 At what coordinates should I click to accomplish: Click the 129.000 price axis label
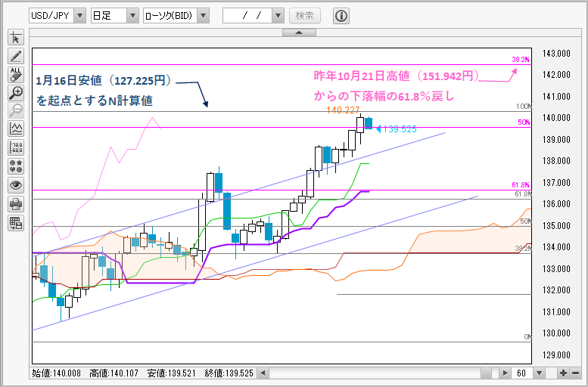[556, 354]
